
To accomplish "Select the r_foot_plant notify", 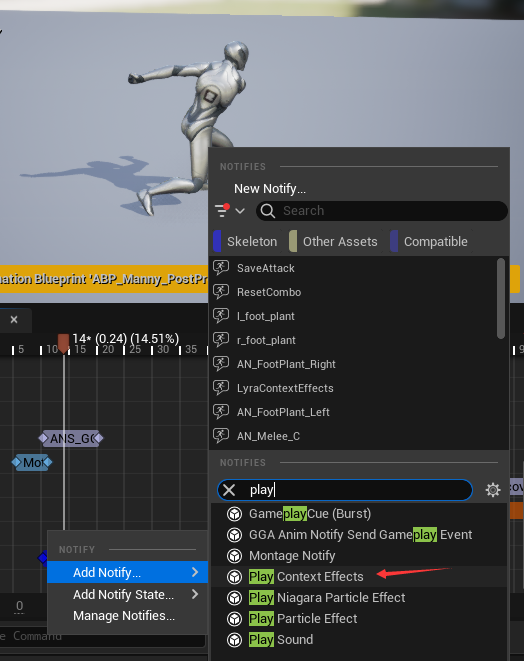I will point(354,340).
